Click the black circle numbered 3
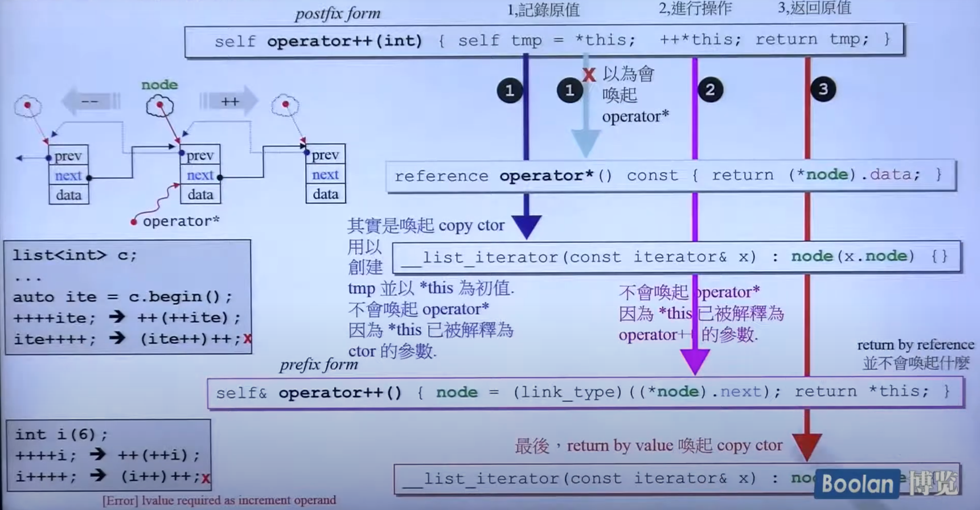 point(823,89)
